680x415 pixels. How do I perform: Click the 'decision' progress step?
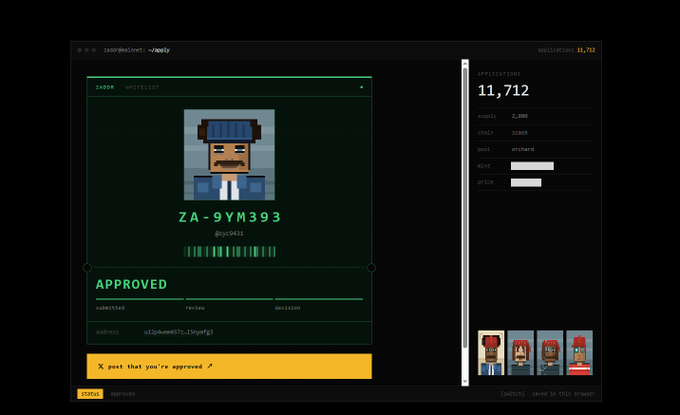pos(288,307)
